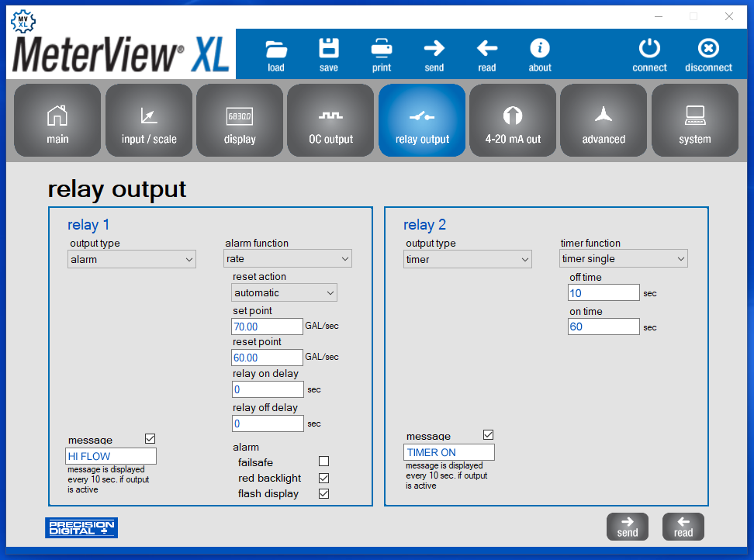This screenshot has width=754, height=560.
Task: Click the reset point field 60.00
Action: (267, 358)
